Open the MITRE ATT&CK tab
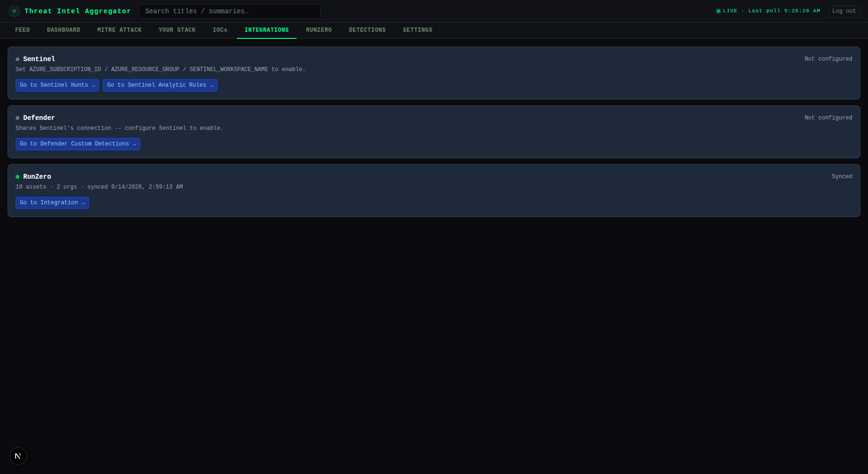Screen dimensions: 868x474 click(x=119, y=30)
